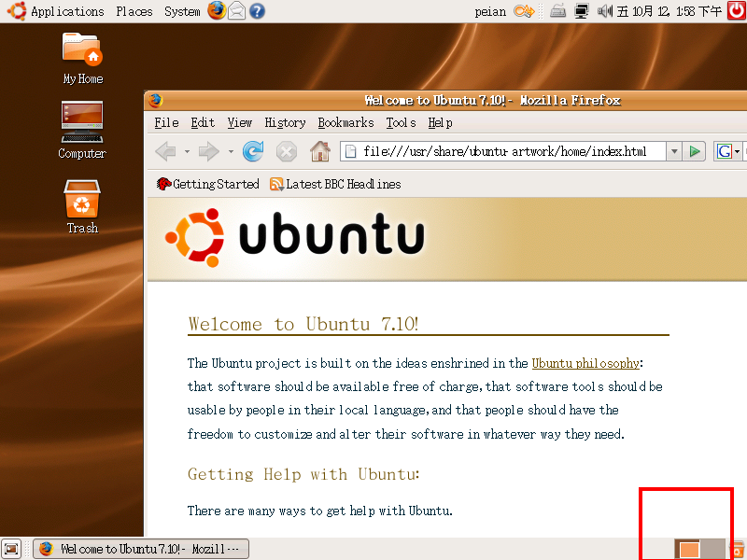Open the Firefox View menu
This screenshot has height=560, width=747.
pyautogui.click(x=239, y=123)
